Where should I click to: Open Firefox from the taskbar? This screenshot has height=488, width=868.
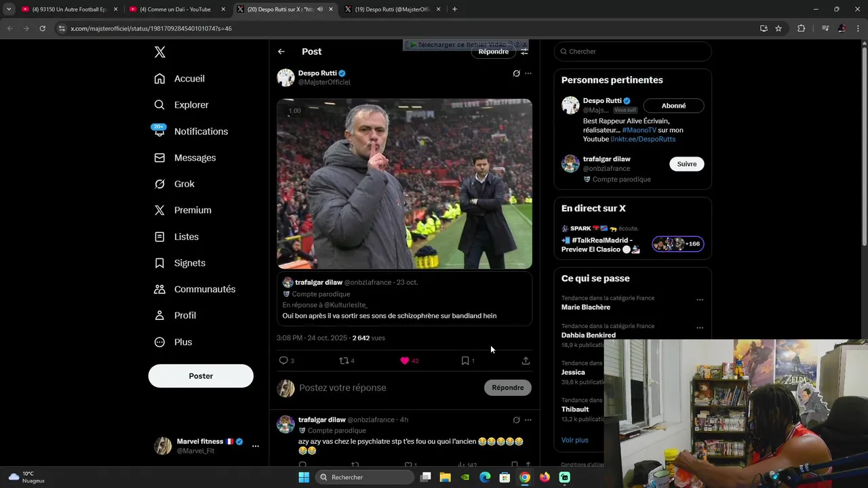(x=545, y=477)
